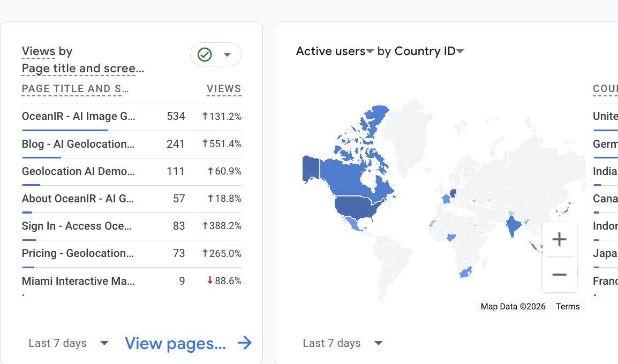Viewport: 618px width, 364px height.
Task: Click the VIEWS column header
Action: (224, 89)
